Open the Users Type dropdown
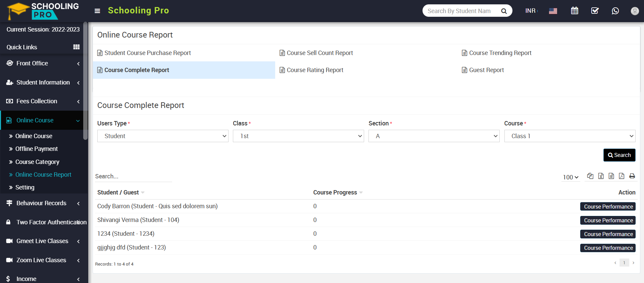 coord(163,136)
